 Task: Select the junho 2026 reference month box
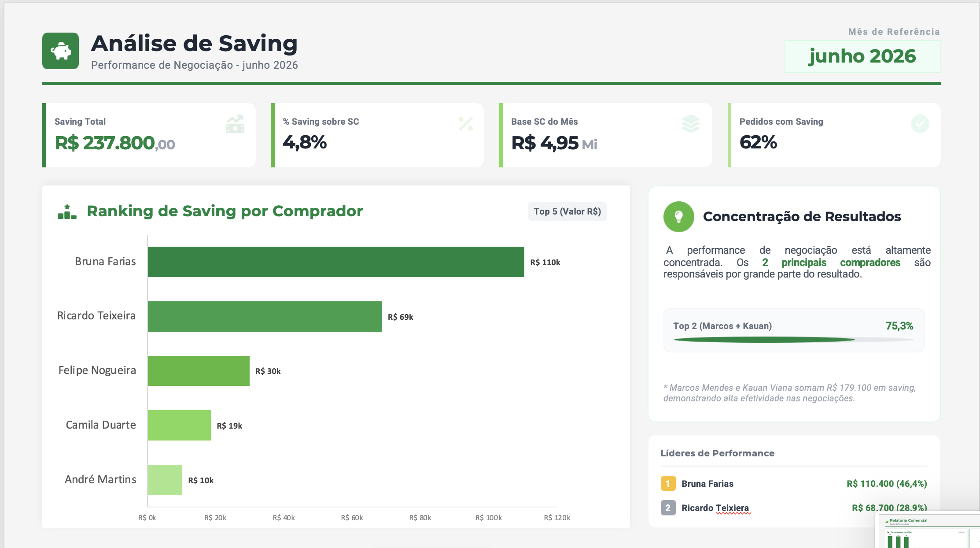[x=862, y=56]
